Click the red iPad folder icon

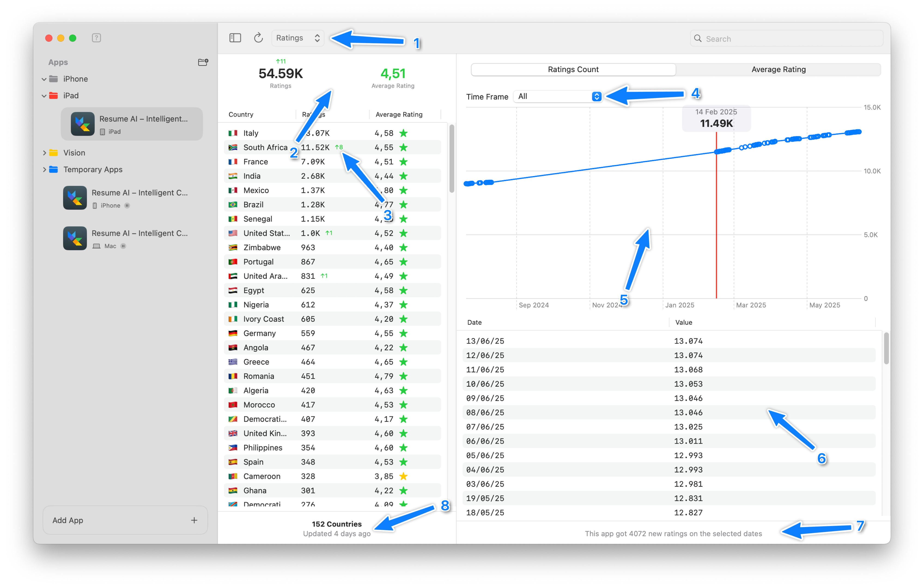[x=54, y=95]
